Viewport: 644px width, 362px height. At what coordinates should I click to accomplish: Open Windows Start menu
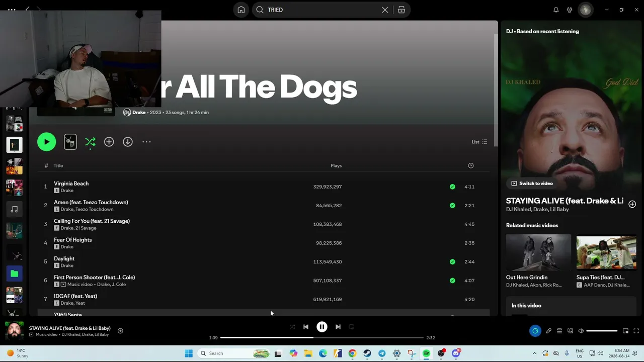point(189,353)
